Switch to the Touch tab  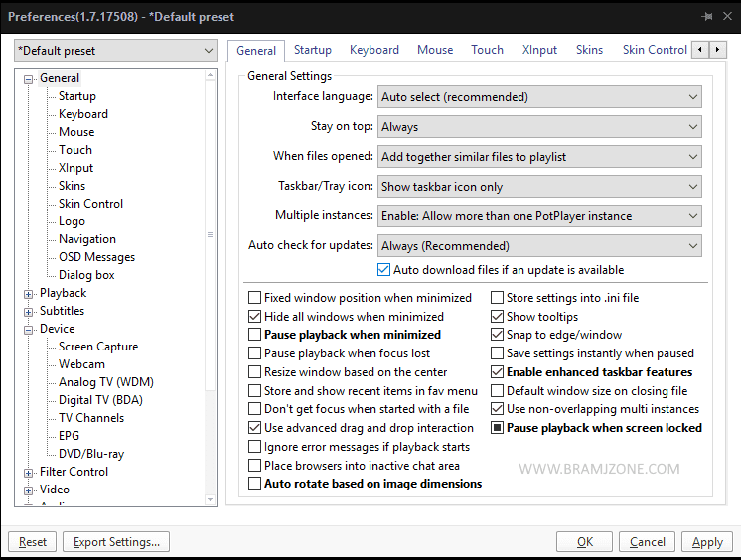pyautogui.click(x=487, y=50)
